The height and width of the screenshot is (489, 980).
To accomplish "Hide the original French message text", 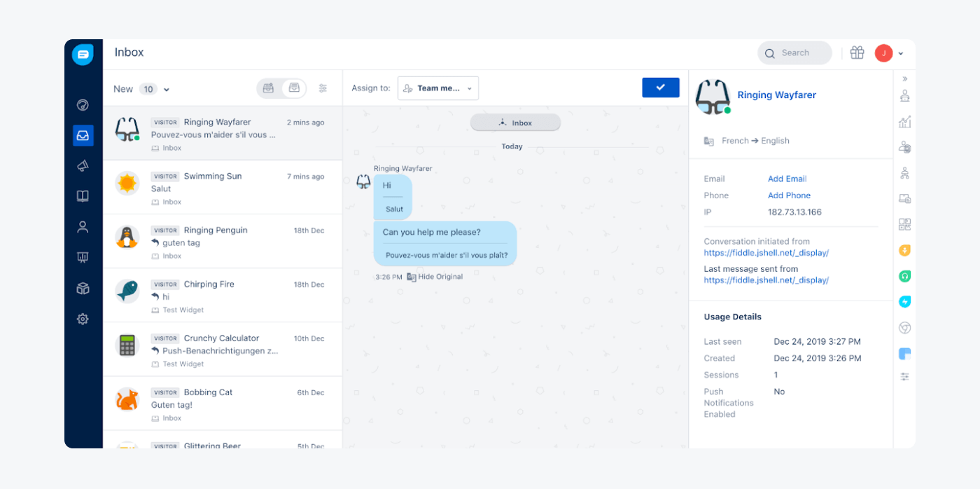I will 442,276.
